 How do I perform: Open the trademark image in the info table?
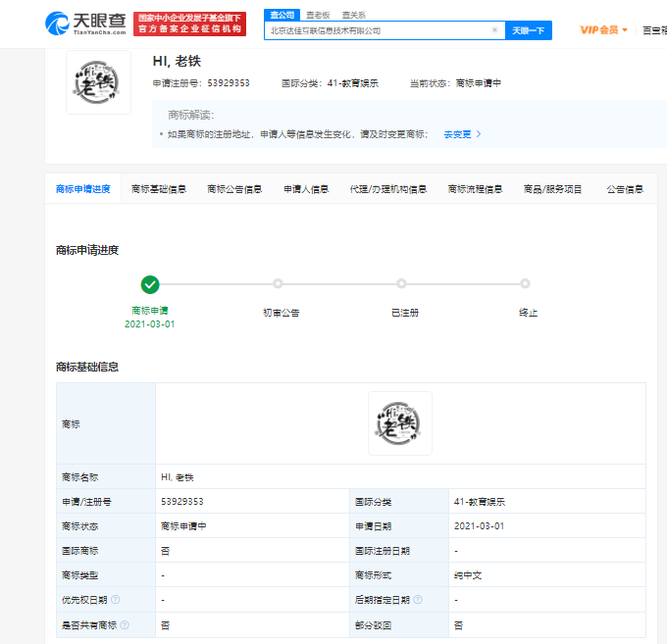click(x=399, y=423)
